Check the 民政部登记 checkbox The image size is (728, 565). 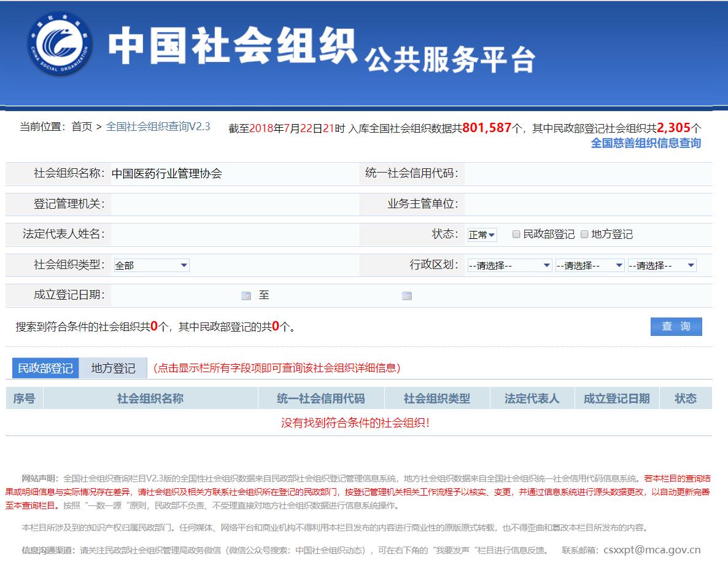click(x=516, y=234)
